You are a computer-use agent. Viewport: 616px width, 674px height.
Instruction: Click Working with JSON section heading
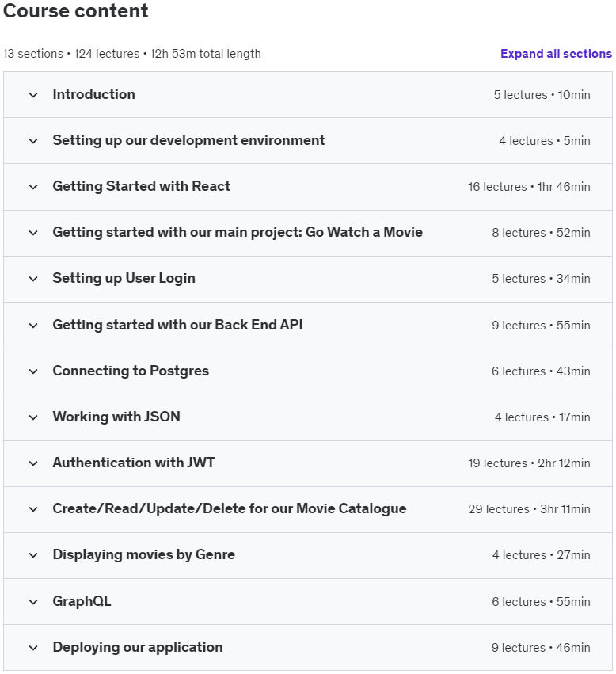tap(116, 417)
